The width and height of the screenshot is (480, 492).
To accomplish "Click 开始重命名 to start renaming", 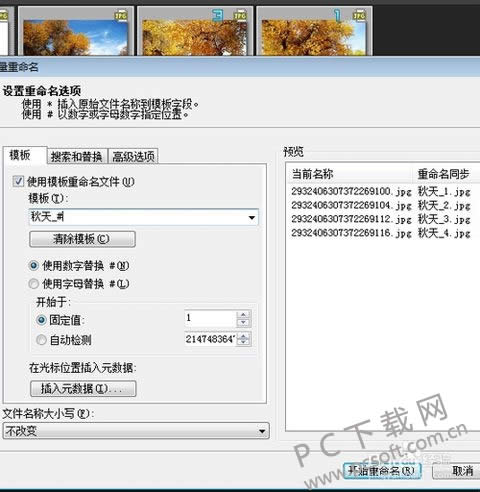I will 382,470.
